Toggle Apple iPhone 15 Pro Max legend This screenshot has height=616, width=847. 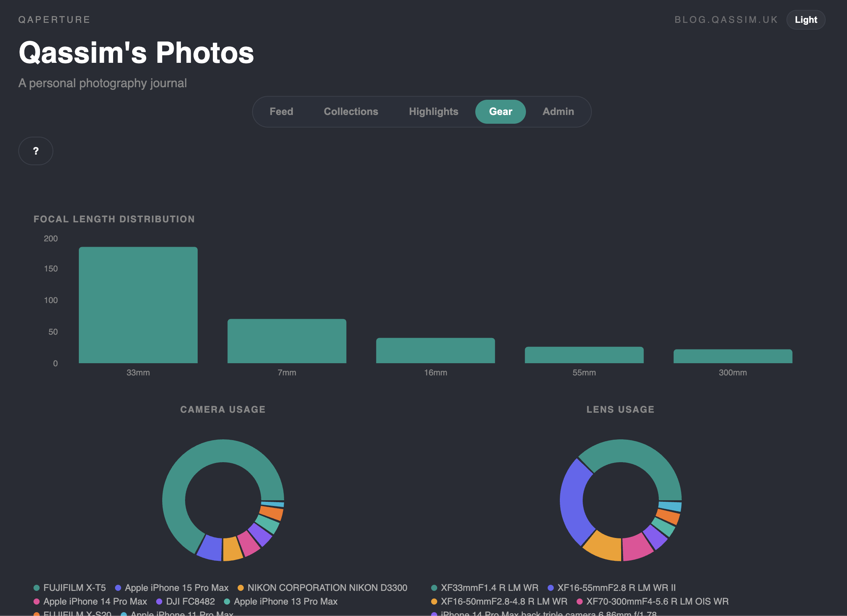point(176,587)
